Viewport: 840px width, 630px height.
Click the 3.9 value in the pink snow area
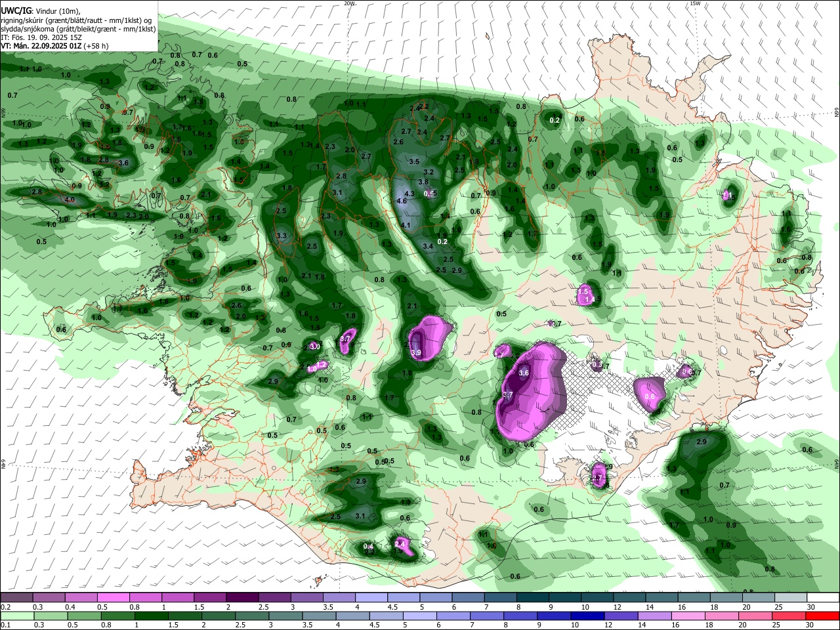pos(415,353)
